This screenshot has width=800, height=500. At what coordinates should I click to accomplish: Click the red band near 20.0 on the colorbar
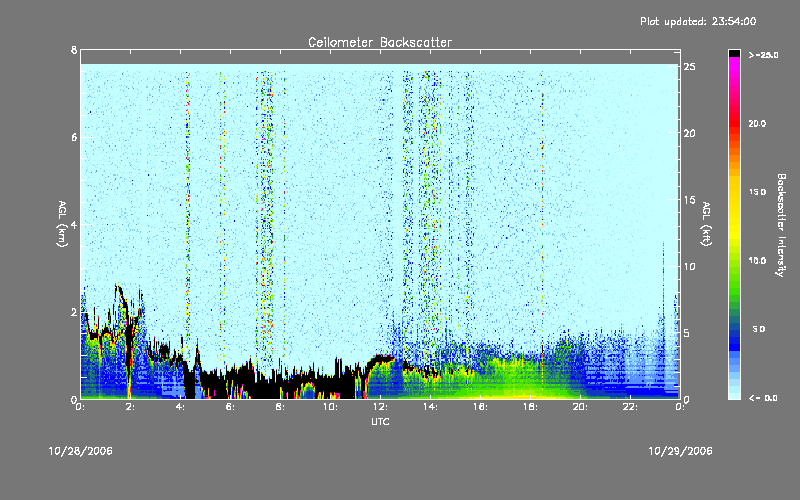[734, 125]
